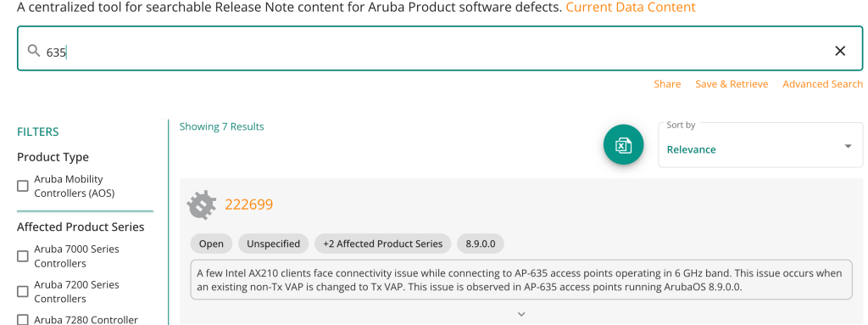Clear the search with the X icon
Image resolution: width=868 pixels, height=325 pixels.
(x=840, y=51)
